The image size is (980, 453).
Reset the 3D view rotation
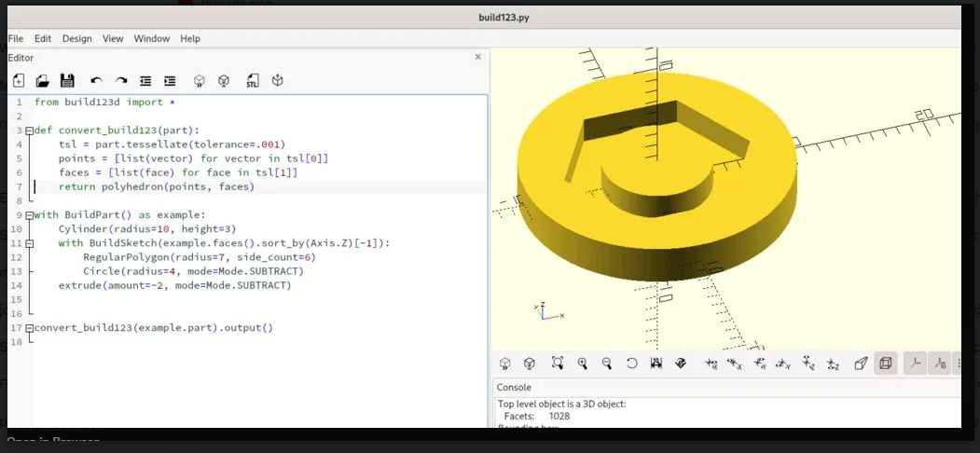[x=631, y=364]
